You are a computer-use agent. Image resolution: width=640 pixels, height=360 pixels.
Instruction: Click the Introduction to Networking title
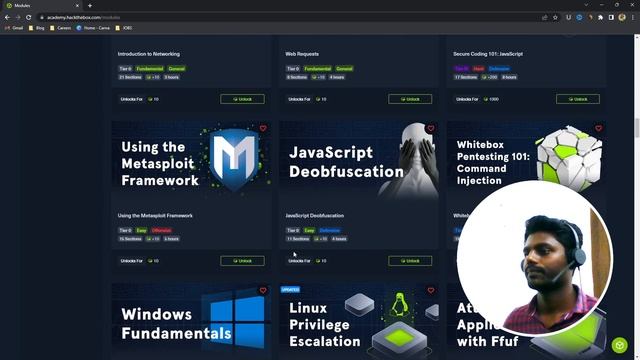point(149,54)
